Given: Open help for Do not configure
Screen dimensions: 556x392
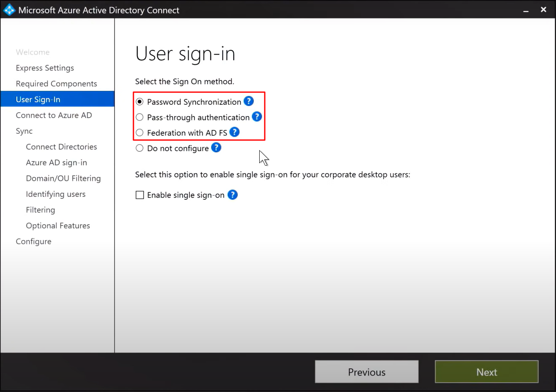Looking at the screenshot, I should (216, 148).
